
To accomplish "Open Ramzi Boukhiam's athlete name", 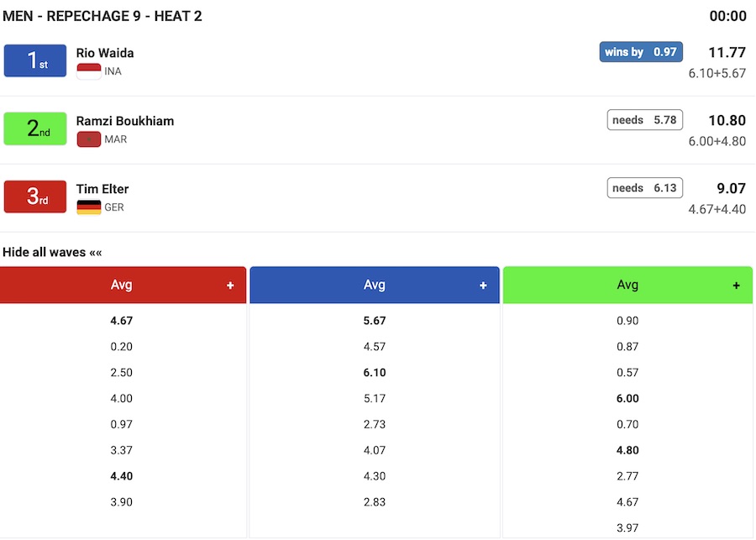I will pos(125,121).
